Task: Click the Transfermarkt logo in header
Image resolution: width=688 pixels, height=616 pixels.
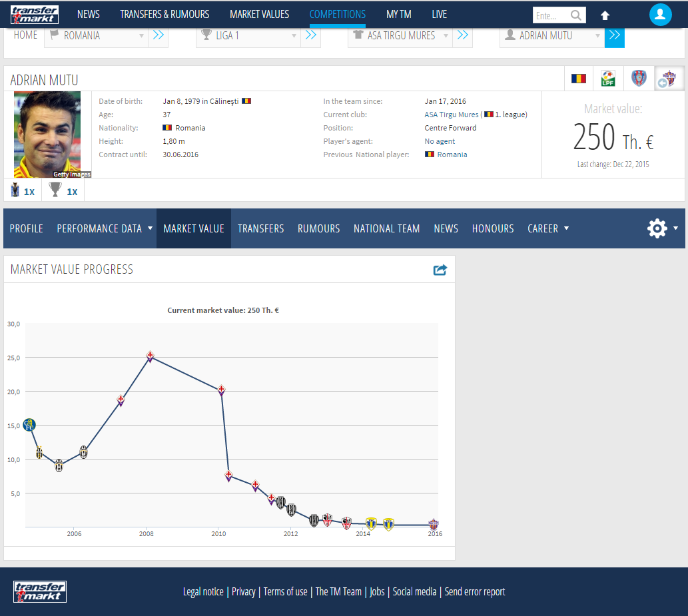Action: click(x=35, y=15)
